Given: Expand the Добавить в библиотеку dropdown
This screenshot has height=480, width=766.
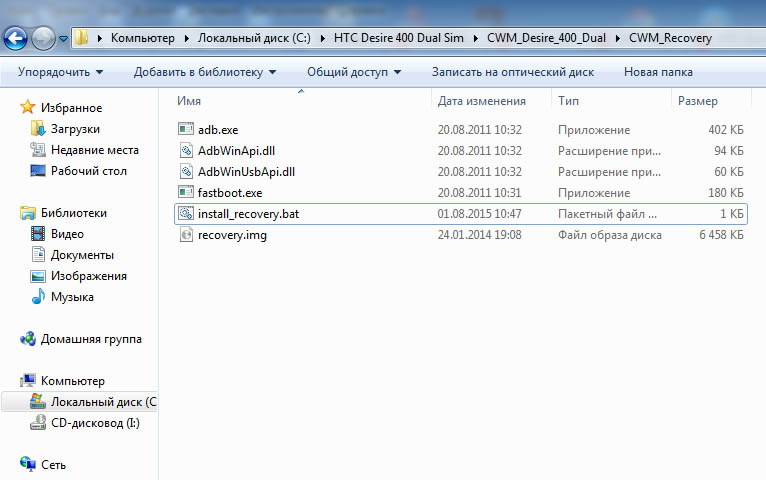Looking at the screenshot, I should click(205, 72).
